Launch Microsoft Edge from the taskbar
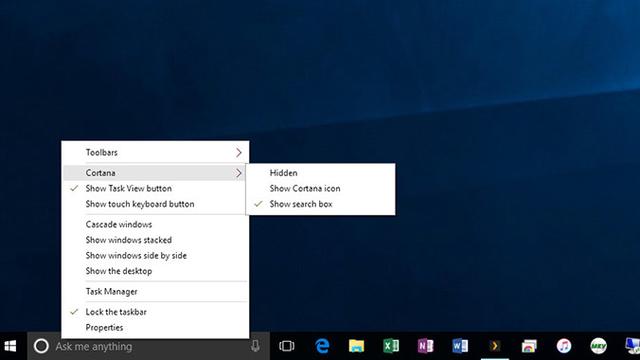640x360 pixels. point(322,346)
